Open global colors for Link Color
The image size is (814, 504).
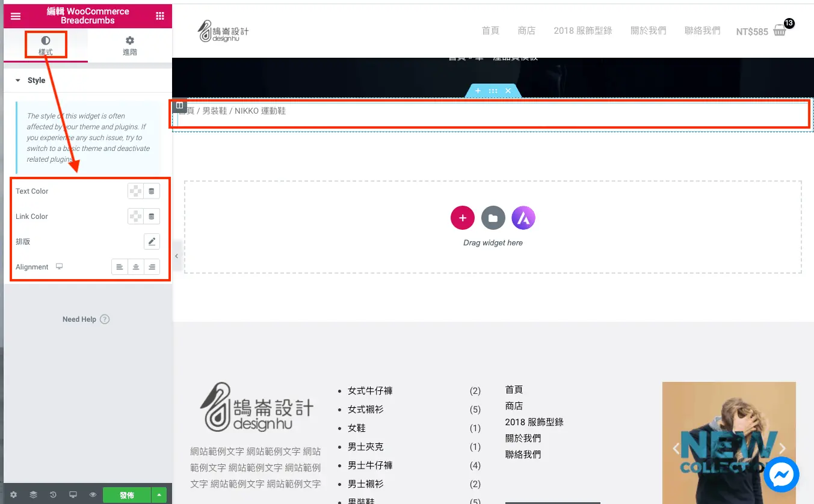152,217
